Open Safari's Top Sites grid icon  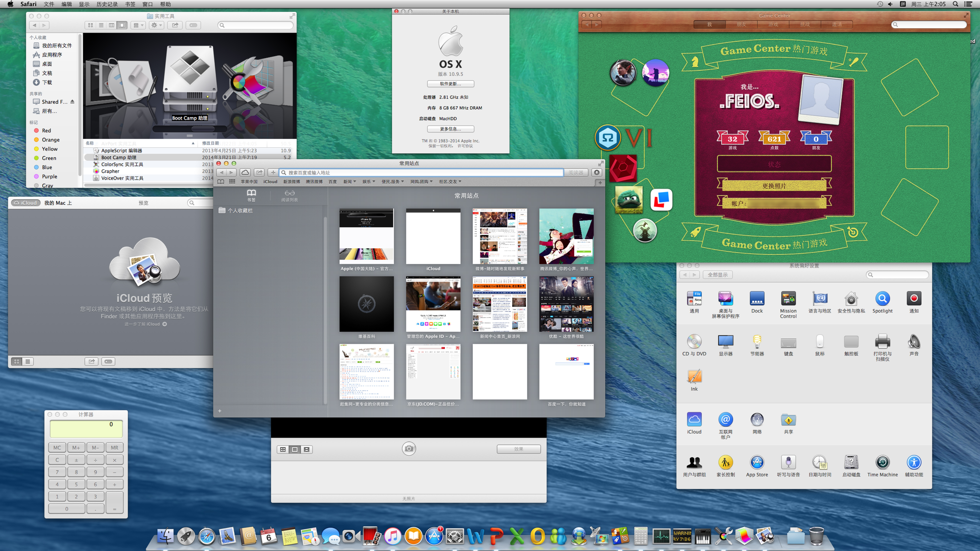pos(232,182)
